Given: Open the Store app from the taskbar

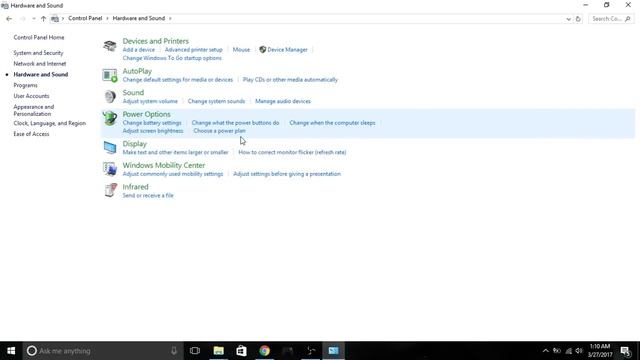Looking at the screenshot, I should coord(241,351).
